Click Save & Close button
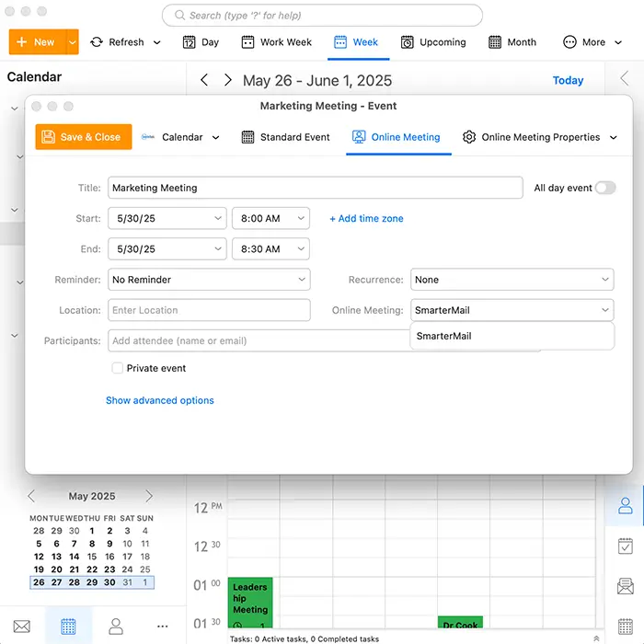Viewport: 644px width, 644px height. click(x=83, y=137)
